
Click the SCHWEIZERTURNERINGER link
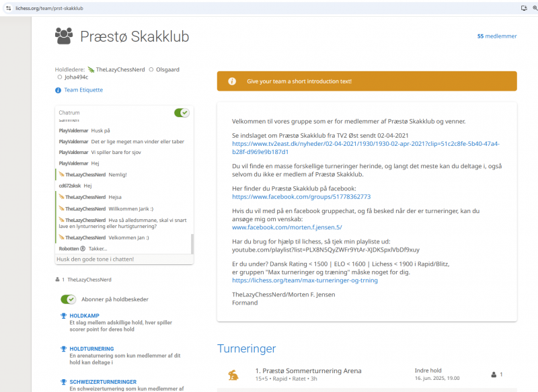pyautogui.click(x=103, y=382)
